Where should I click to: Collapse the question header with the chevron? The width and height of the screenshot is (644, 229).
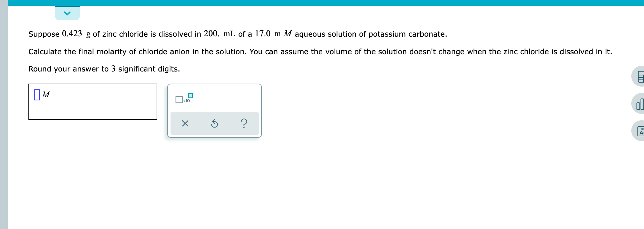click(67, 13)
